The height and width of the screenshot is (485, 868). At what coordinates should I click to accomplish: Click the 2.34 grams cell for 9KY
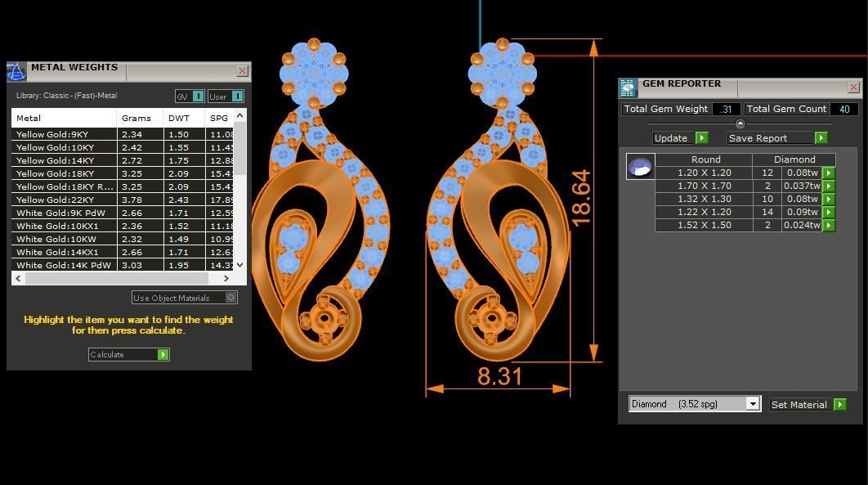pyautogui.click(x=140, y=134)
